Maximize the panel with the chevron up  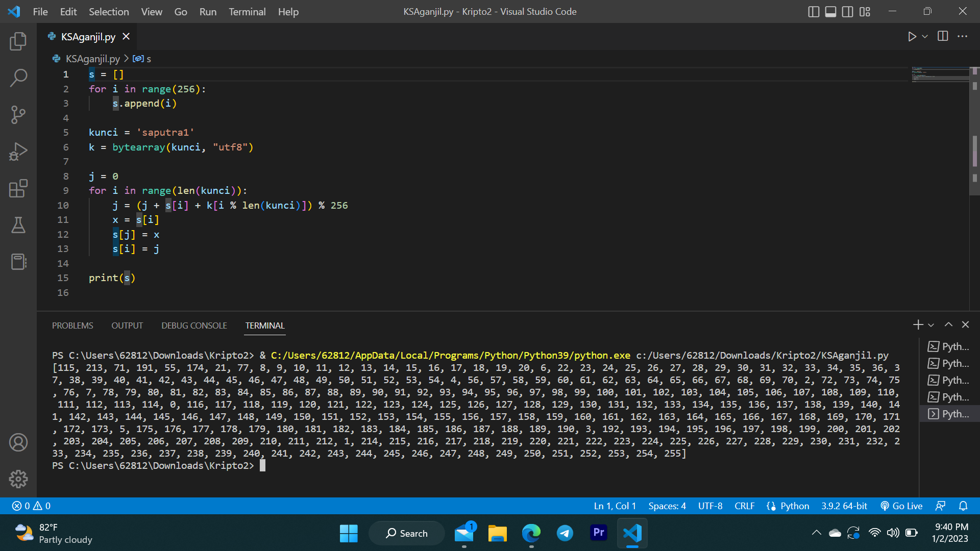coord(948,324)
